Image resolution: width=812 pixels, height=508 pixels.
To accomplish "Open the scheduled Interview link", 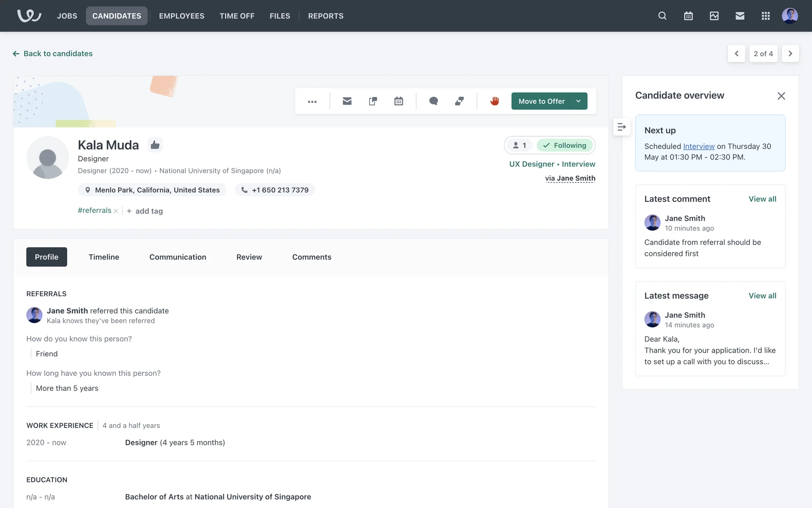I will (699, 146).
